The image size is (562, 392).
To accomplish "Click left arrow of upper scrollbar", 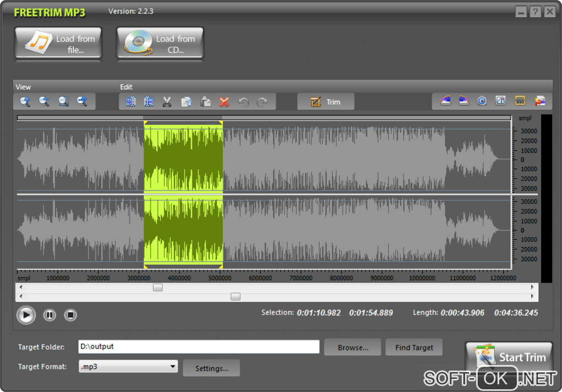I will [21, 287].
